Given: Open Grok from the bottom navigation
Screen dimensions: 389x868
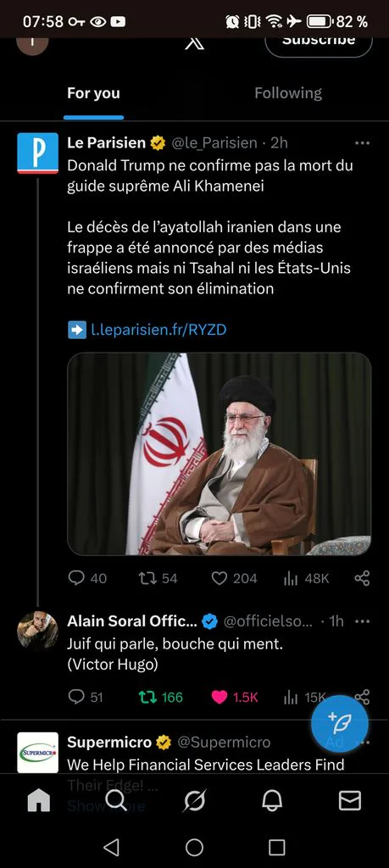Looking at the screenshot, I should coord(194,800).
